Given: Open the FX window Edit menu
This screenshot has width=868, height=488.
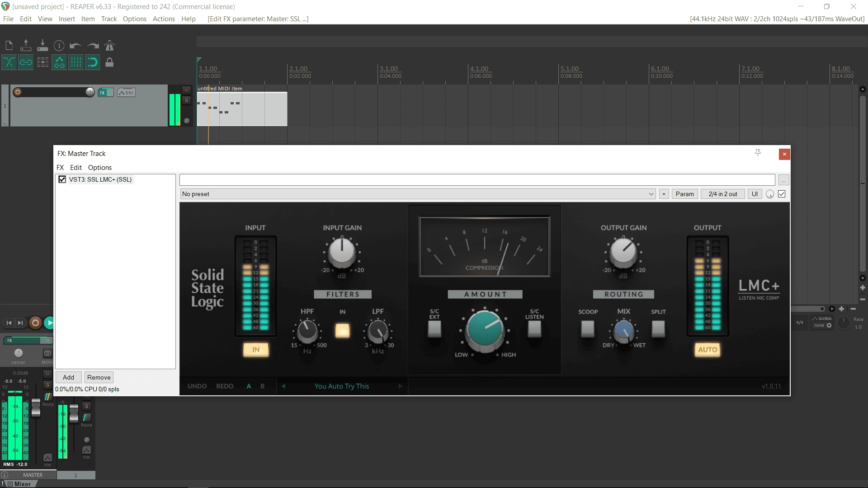Looking at the screenshot, I should (76, 168).
